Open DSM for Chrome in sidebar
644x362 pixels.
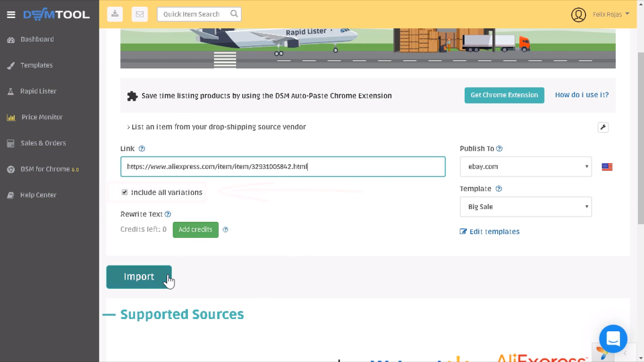point(49,169)
